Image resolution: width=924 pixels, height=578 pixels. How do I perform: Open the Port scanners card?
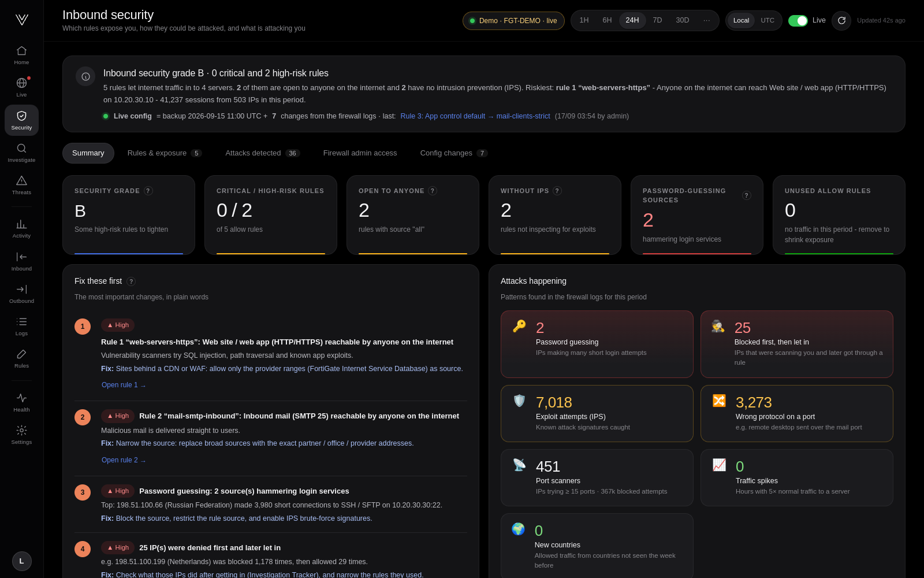tap(597, 478)
